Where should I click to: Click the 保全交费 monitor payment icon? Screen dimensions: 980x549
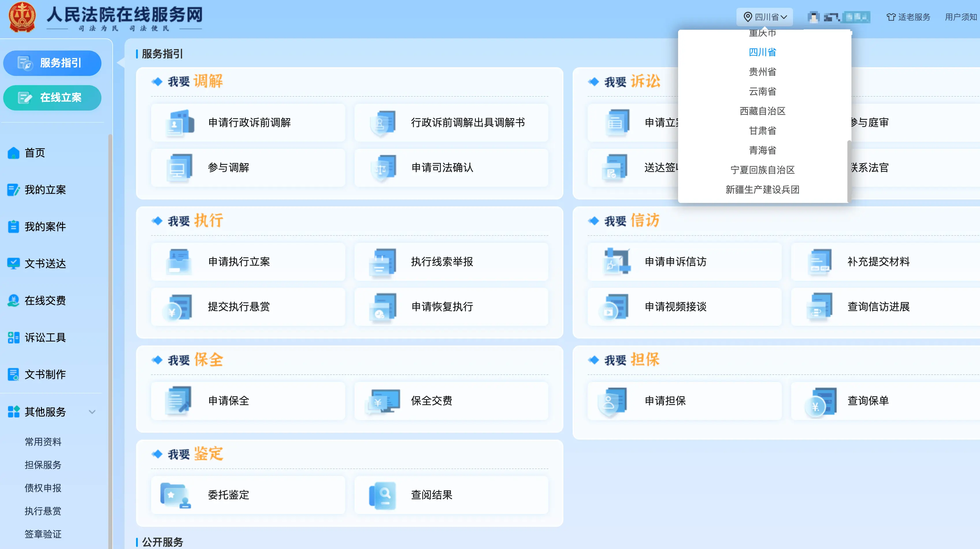point(383,401)
